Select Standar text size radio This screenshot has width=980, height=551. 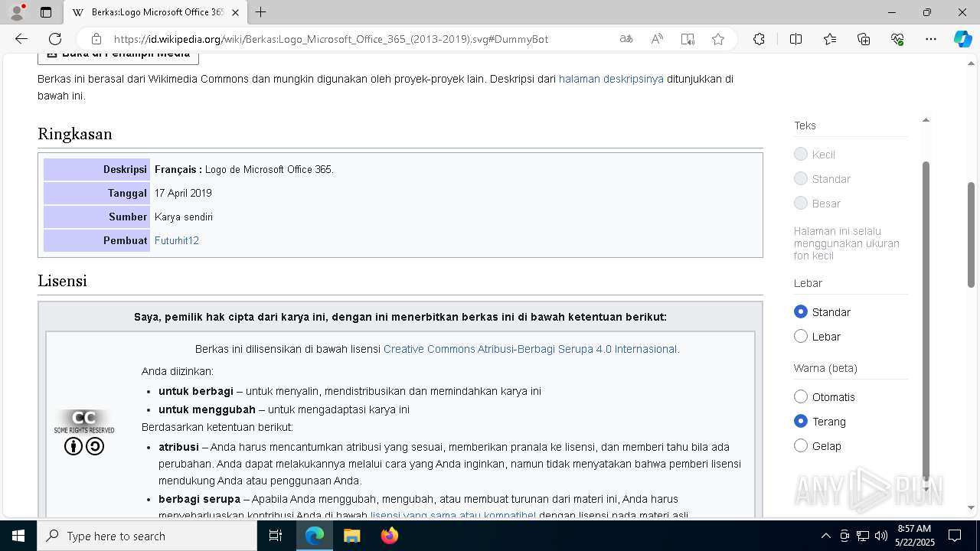pos(801,179)
